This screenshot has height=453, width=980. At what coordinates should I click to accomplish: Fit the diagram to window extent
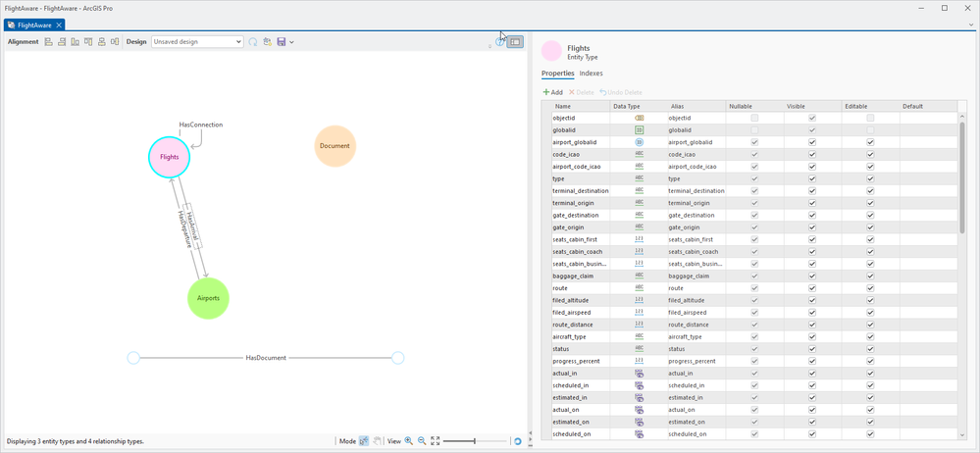(436, 441)
